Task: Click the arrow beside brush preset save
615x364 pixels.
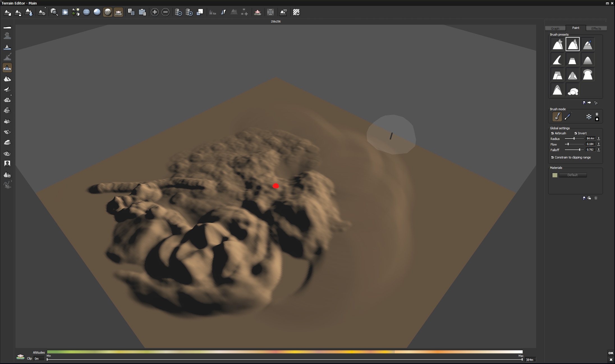Action: click(x=589, y=103)
